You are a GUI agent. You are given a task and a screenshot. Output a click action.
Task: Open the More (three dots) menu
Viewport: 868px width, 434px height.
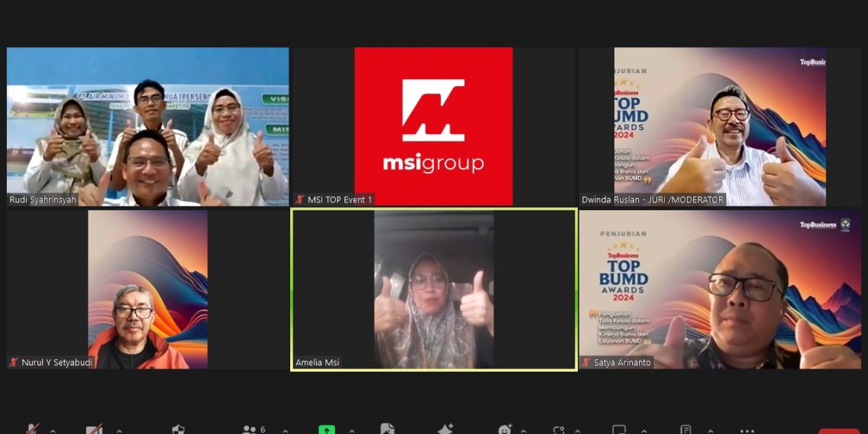tap(748, 431)
